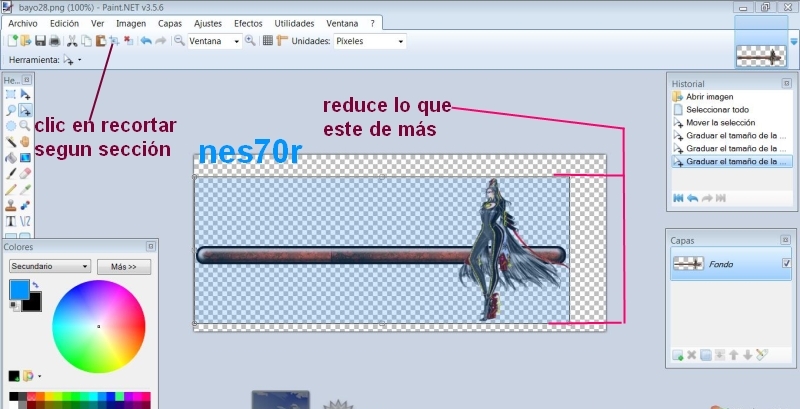
Task: Toggle the rulers icon
Action: (282, 41)
